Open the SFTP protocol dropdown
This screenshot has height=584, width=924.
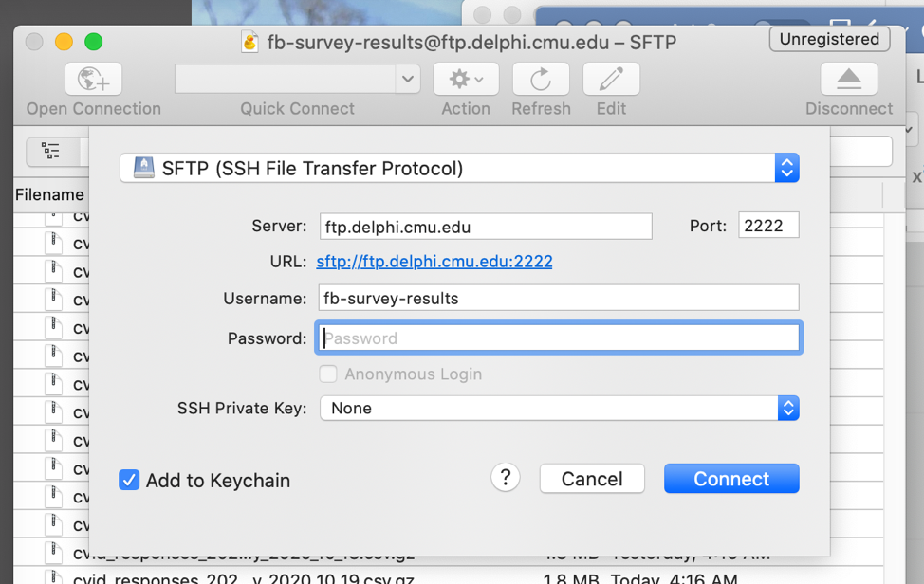click(460, 168)
